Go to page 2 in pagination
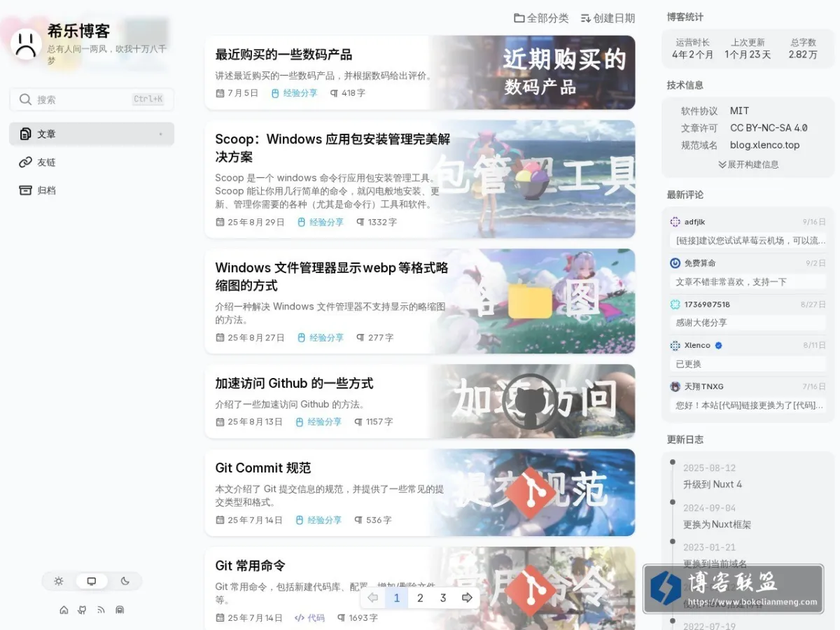The width and height of the screenshot is (840, 630). tap(420, 598)
